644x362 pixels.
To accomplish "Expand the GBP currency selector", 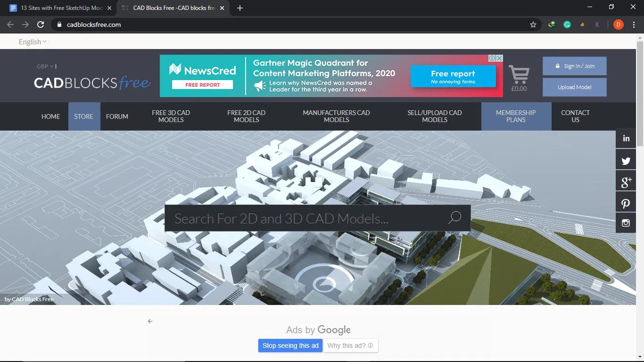I will point(44,66).
